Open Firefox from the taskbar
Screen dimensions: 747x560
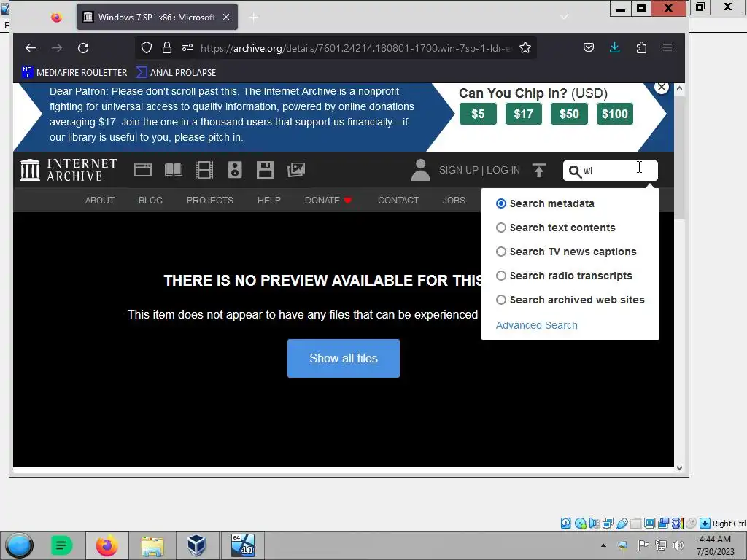click(x=107, y=545)
